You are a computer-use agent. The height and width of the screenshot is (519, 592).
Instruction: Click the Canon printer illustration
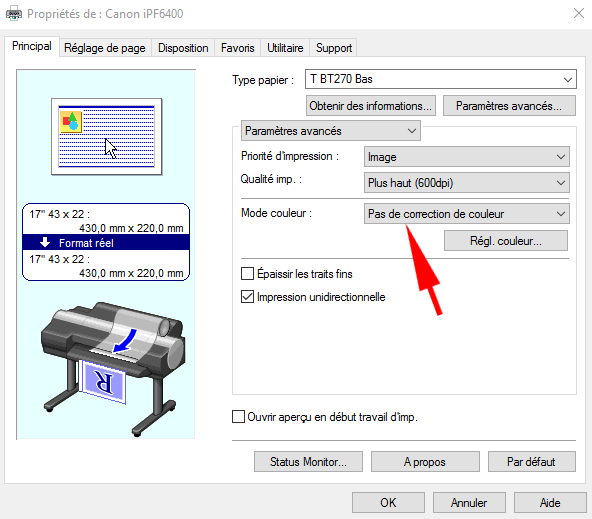[x=113, y=369]
